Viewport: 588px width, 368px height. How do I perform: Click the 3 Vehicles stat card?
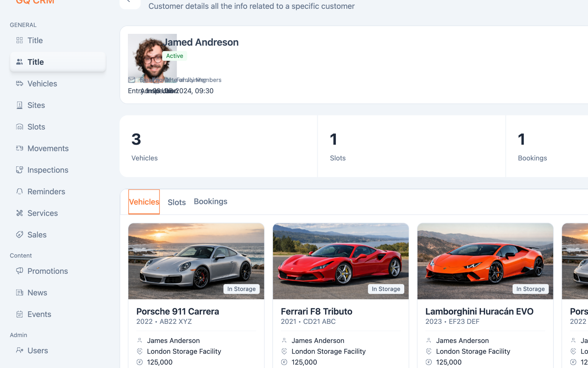click(x=218, y=146)
